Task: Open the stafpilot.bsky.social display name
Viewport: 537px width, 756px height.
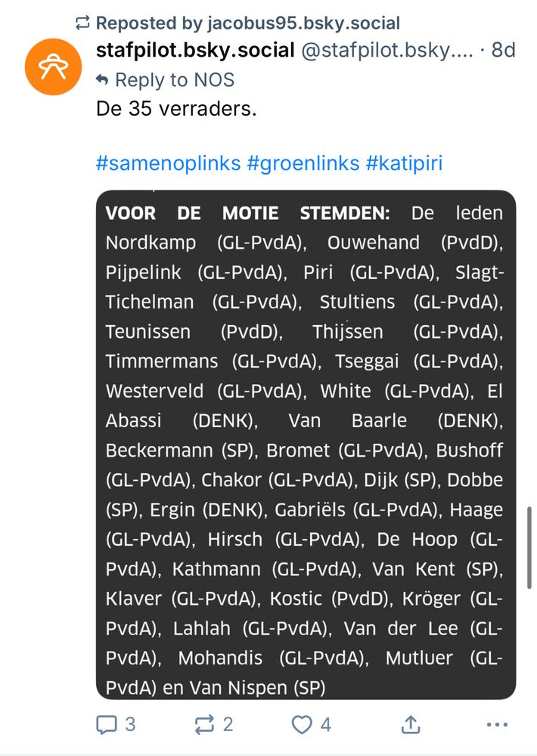Action: (195, 50)
